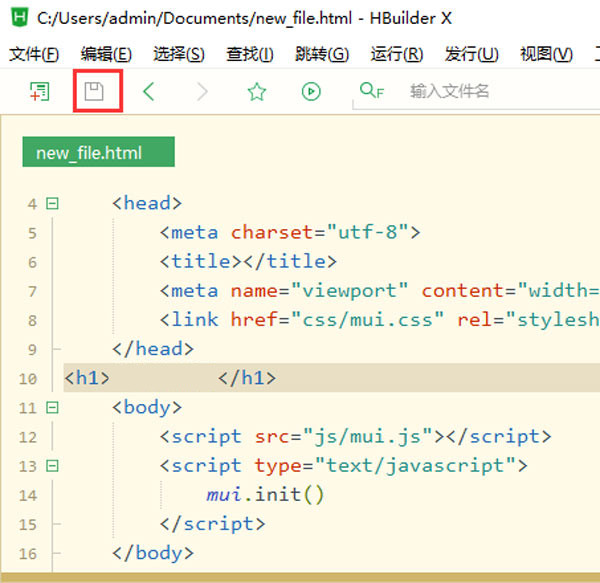
Task: Open the 发行(U) menu
Action: pos(471,54)
